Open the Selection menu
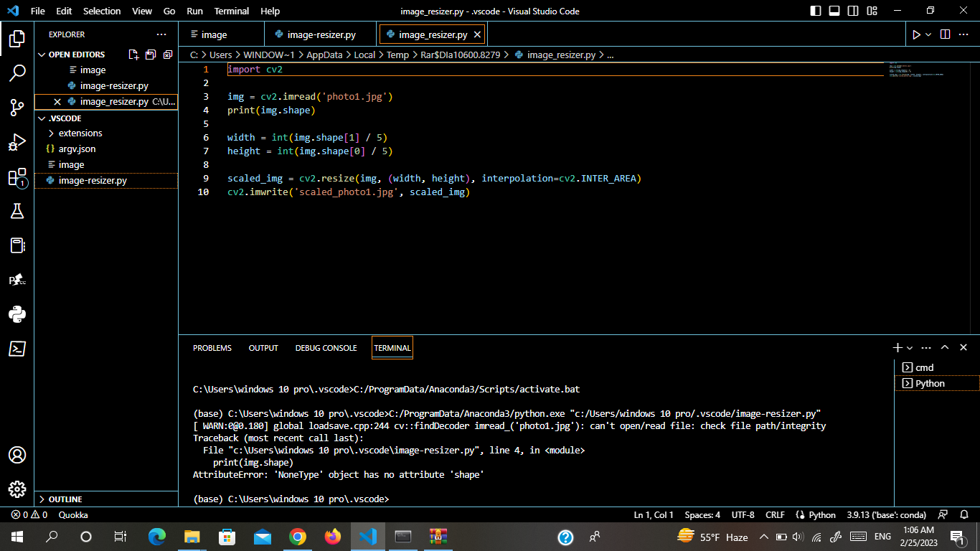980x551 pixels. (102, 11)
